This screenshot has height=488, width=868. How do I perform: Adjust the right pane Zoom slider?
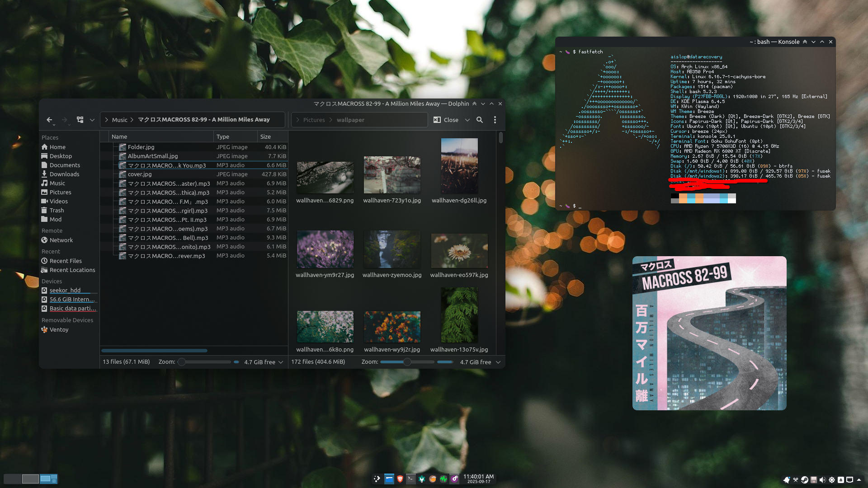click(x=407, y=362)
